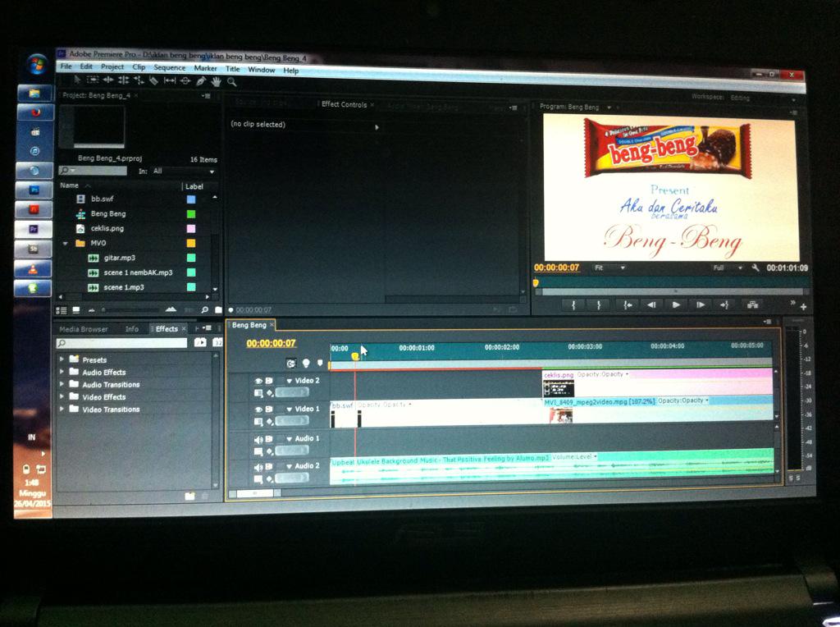Select the Rolling Edit tool
This screenshot has height=627, width=840.
pos(123,80)
